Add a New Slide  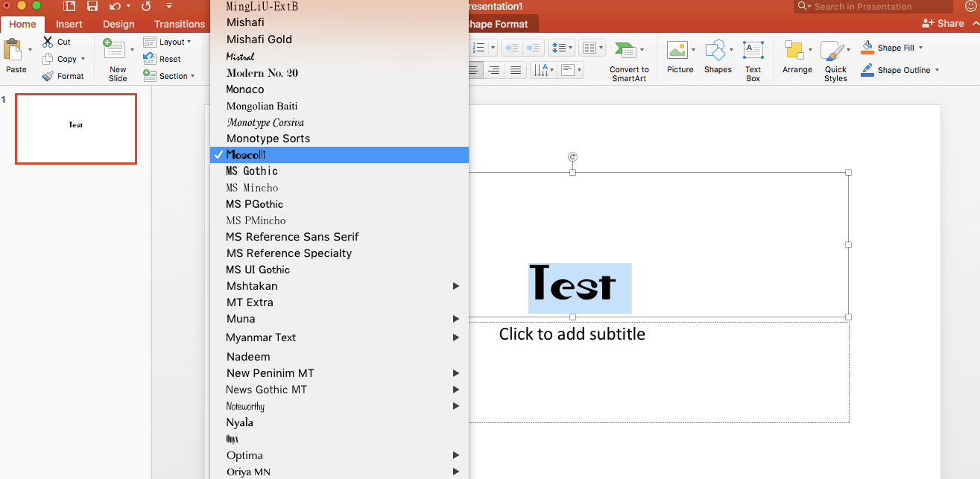[114, 51]
